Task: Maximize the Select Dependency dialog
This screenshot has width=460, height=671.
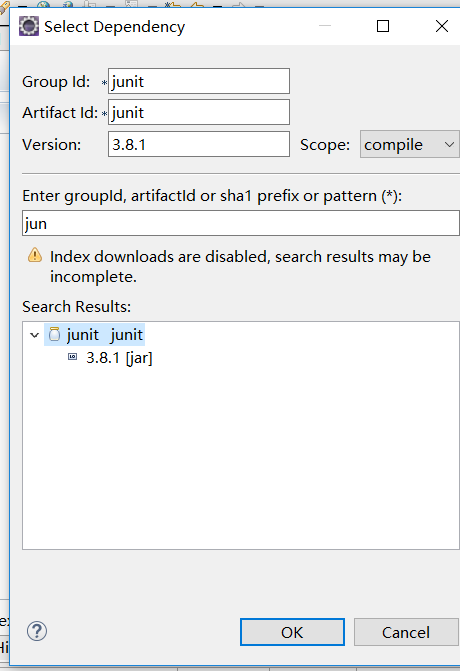Action: click(x=383, y=26)
